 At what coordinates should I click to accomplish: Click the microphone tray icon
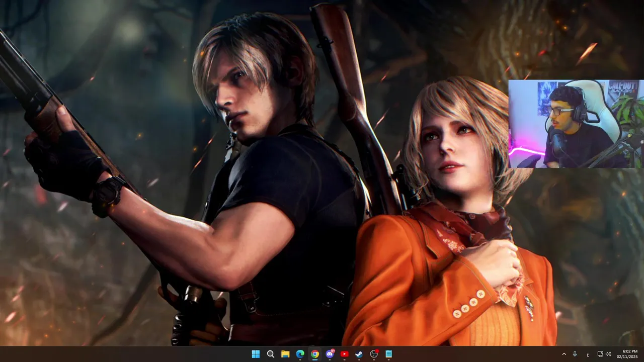(x=575, y=354)
